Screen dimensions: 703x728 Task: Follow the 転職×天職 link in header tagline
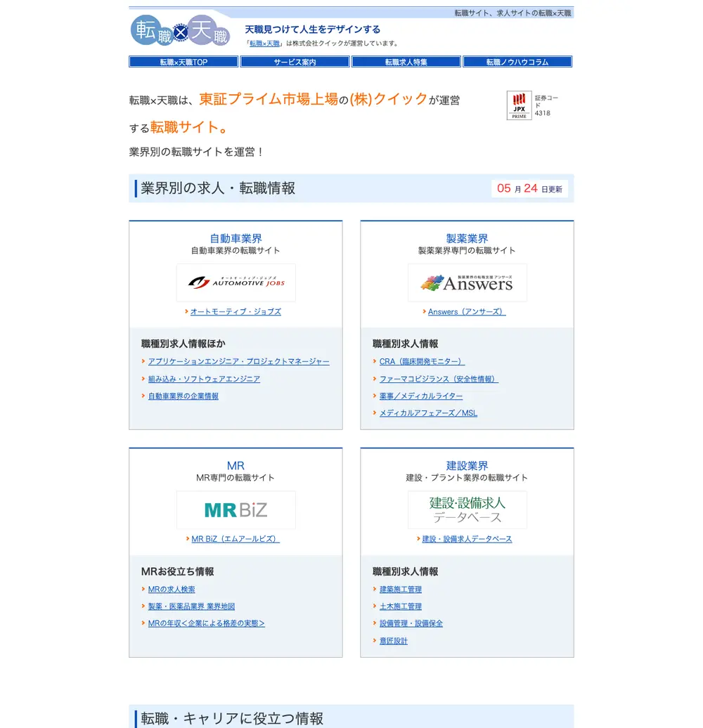(264, 43)
